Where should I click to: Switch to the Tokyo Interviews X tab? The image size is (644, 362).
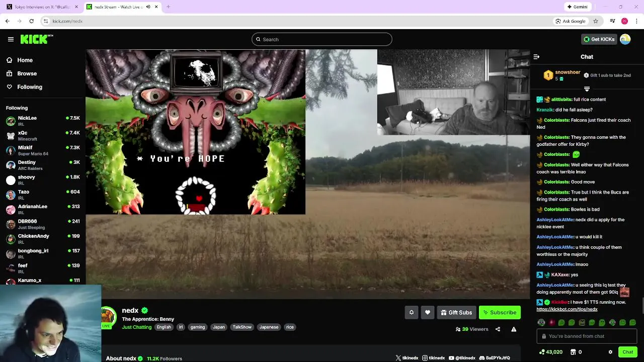coord(41,7)
